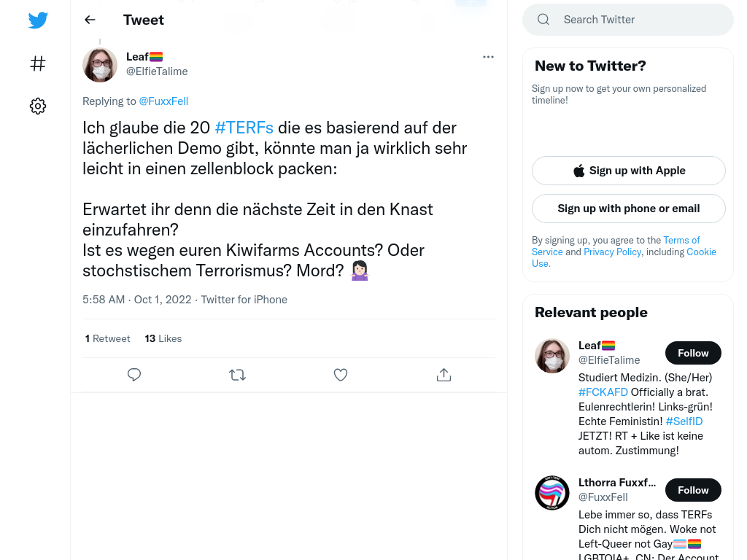Sign up with phone or email

[x=628, y=209]
